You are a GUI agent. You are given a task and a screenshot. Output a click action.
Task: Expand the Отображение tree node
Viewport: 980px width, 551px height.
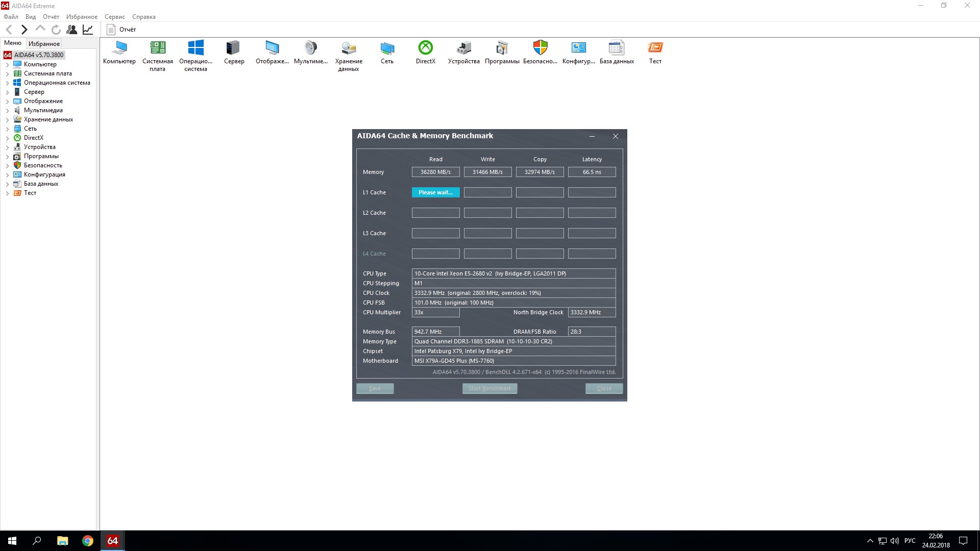7,102
